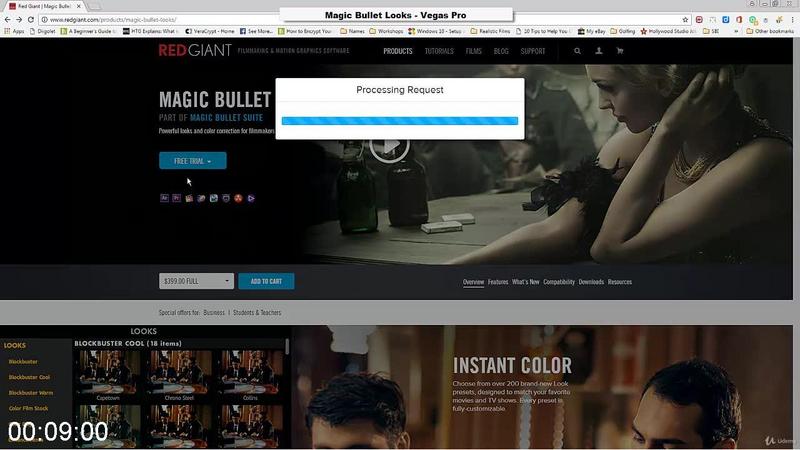
Task: Open the Products menu
Action: pos(398,51)
